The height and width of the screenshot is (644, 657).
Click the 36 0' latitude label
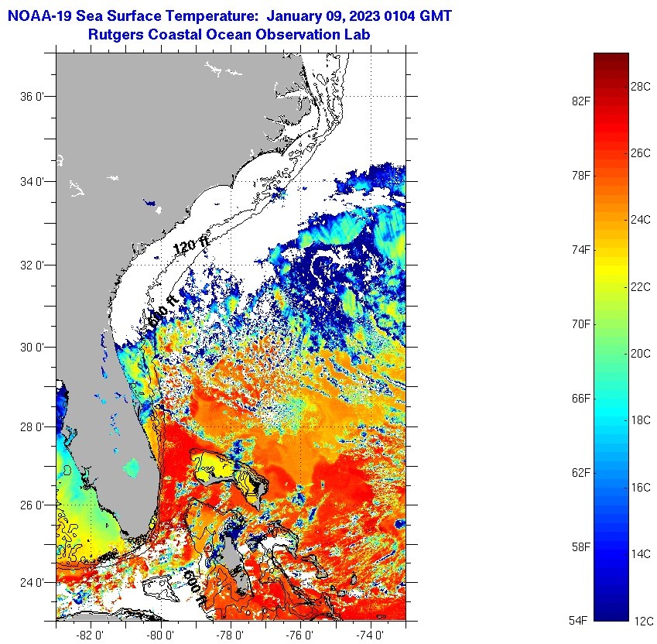click(x=32, y=97)
